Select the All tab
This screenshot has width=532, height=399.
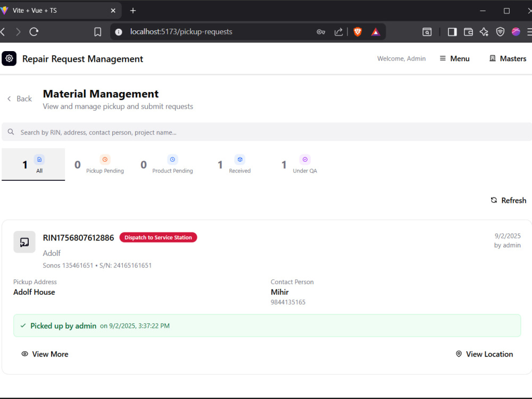click(x=33, y=164)
